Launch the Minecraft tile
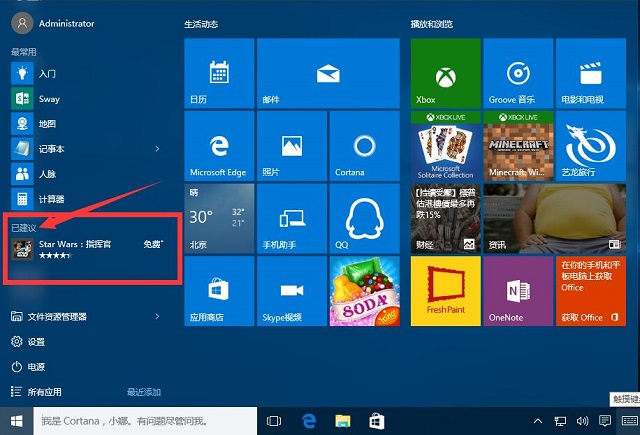The width and height of the screenshot is (640, 435). tap(518, 146)
